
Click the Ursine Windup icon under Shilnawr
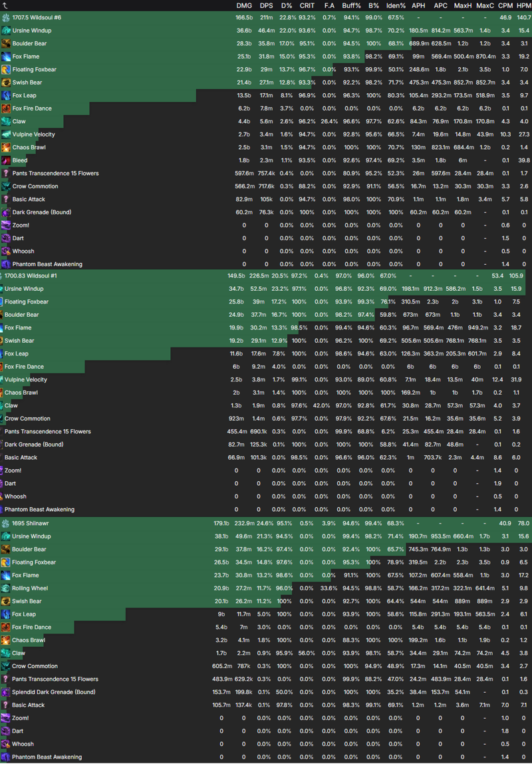pyautogui.click(x=5, y=536)
